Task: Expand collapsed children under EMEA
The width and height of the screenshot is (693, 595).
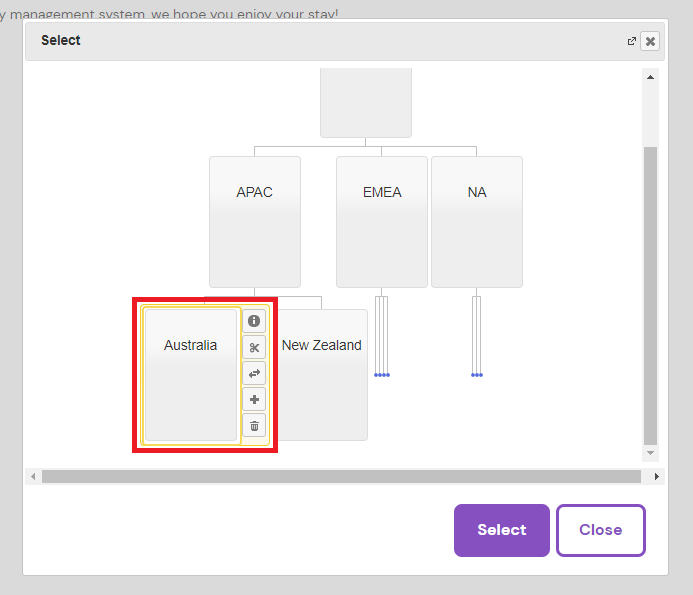Action: pos(381,375)
